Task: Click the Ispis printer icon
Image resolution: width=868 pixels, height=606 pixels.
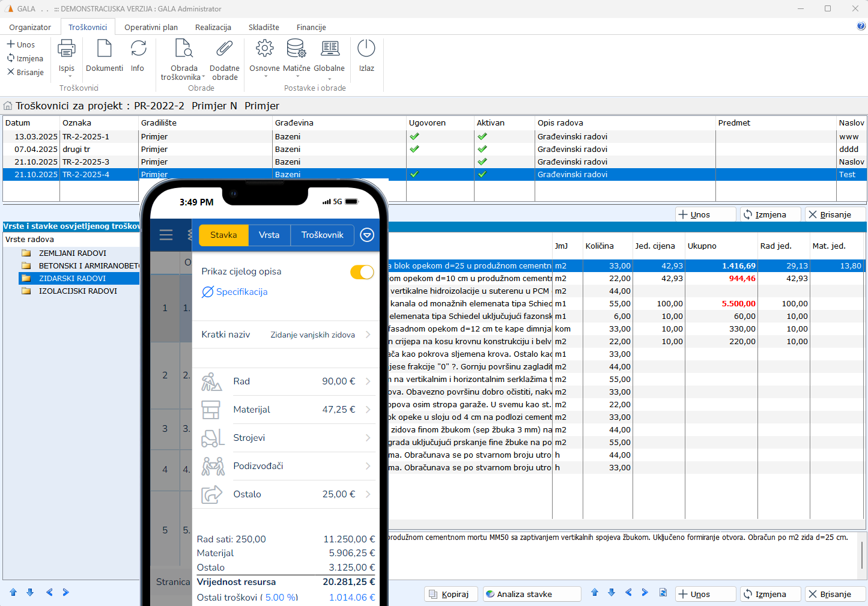Action: (66, 49)
